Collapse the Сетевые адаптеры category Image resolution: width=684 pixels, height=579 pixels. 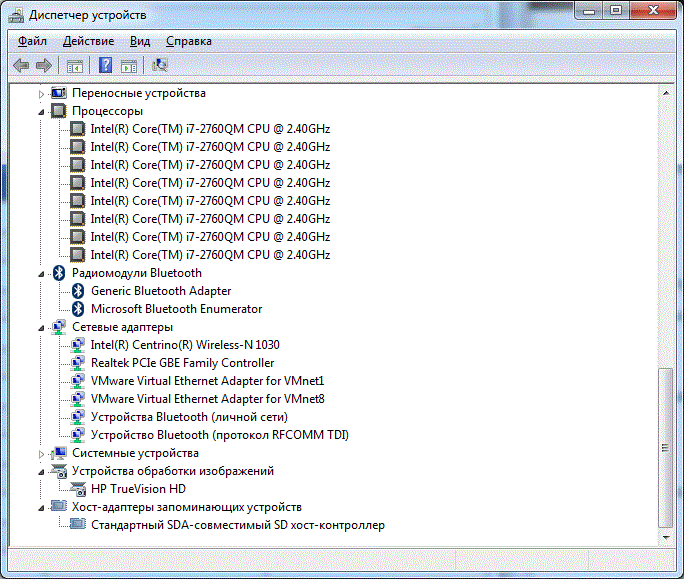click(42, 327)
